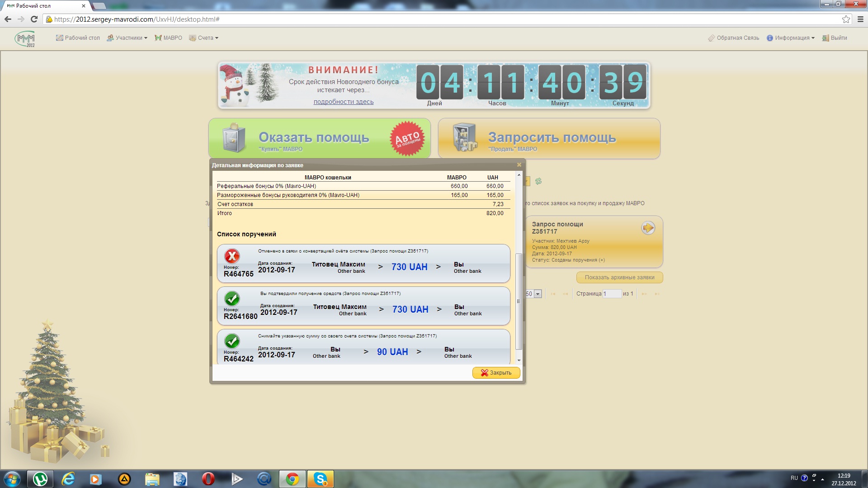Click Выйти to log out

click(835, 38)
